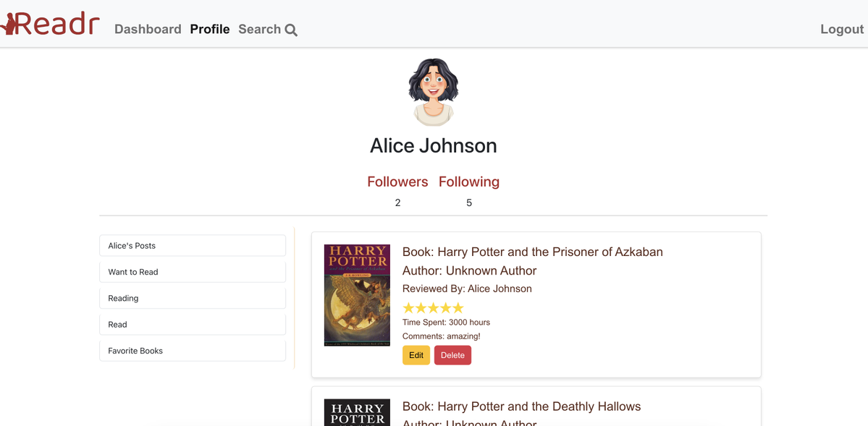The width and height of the screenshot is (868, 426).
Task: Click the Deathly Hallows book cover
Action: [357, 412]
